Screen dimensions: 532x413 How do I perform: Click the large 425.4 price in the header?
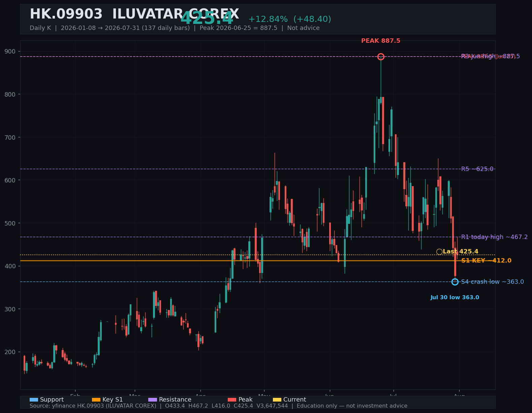pyautogui.click(x=207, y=18)
